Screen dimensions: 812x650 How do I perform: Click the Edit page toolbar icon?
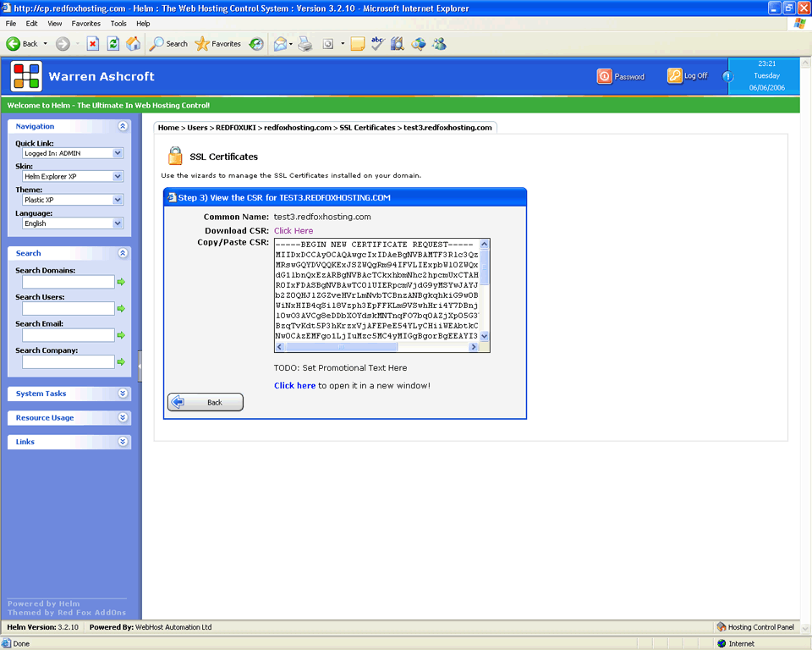tap(328, 44)
